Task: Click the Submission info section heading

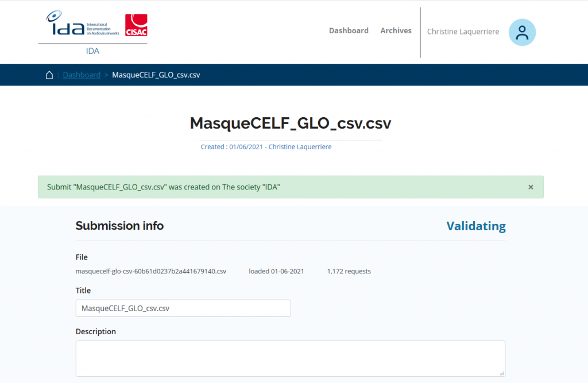Action: [119, 226]
